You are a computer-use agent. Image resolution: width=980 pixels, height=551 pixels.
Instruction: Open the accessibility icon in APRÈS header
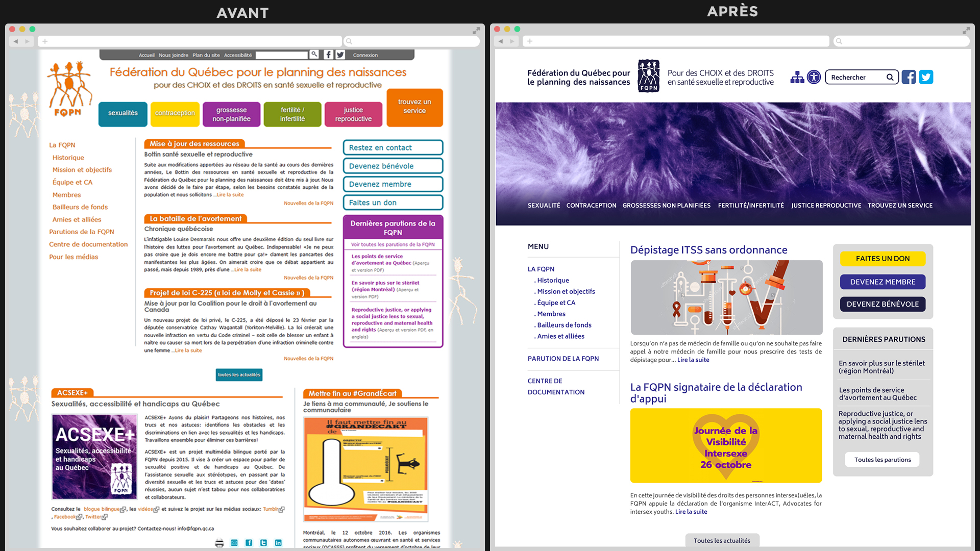pyautogui.click(x=814, y=77)
